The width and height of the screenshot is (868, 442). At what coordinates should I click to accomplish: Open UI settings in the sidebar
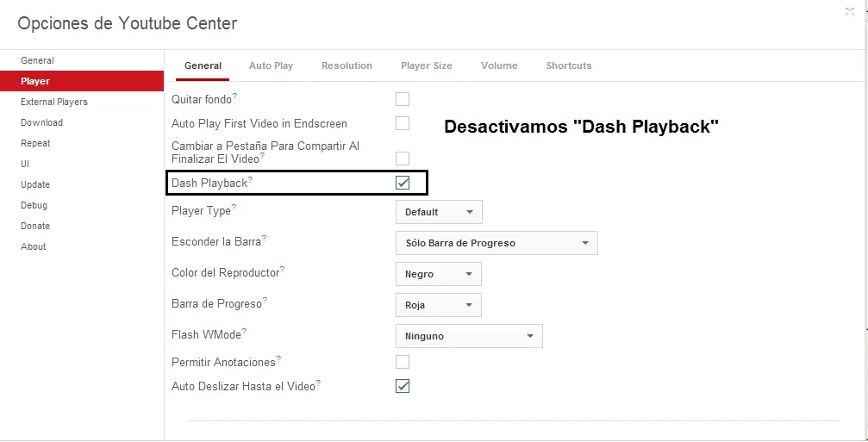(82, 164)
